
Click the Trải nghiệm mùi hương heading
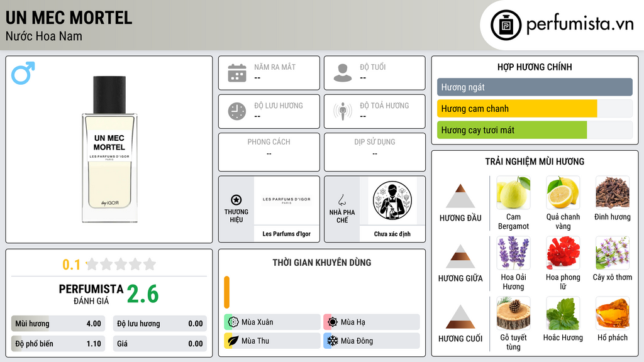[535, 162]
